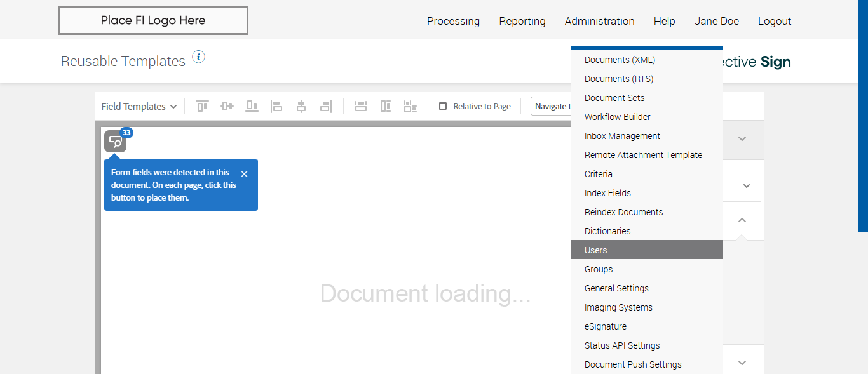This screenshot has width=868, height=374.
Task: Open the Help menu
Action: 665,21
